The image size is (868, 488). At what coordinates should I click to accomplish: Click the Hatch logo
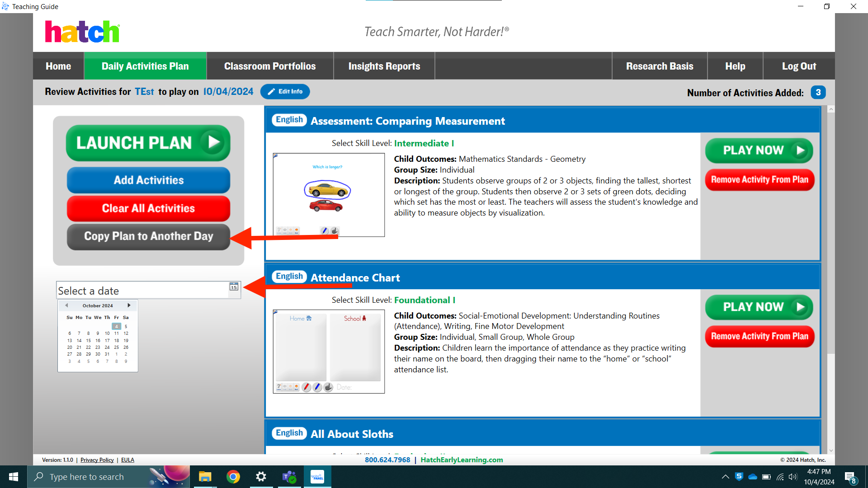click(82, 32)
